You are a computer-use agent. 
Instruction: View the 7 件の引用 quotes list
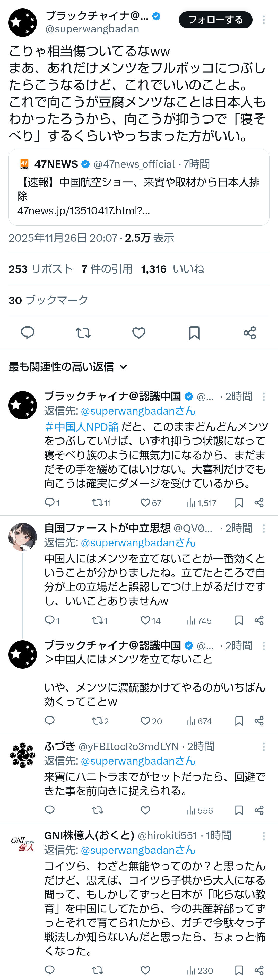(107, 269)
